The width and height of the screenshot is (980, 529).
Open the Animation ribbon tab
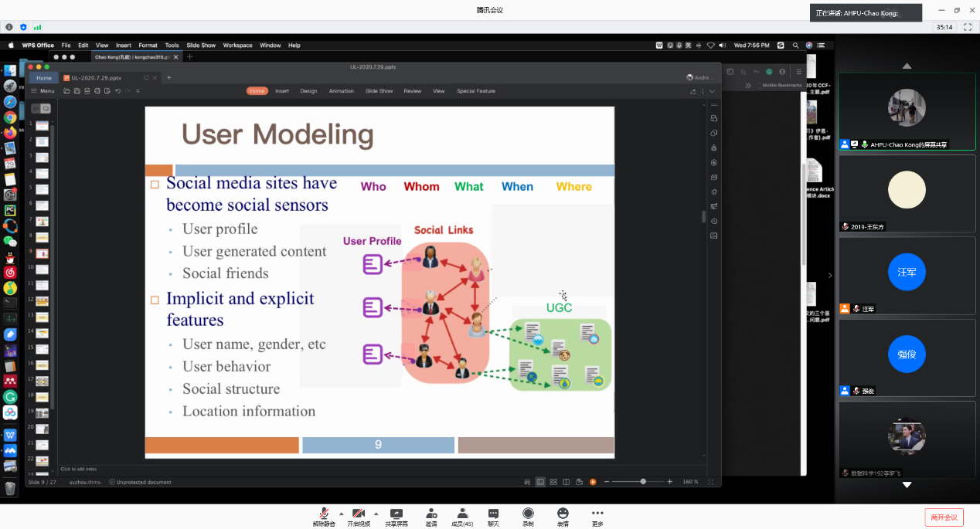click(341, 91)
